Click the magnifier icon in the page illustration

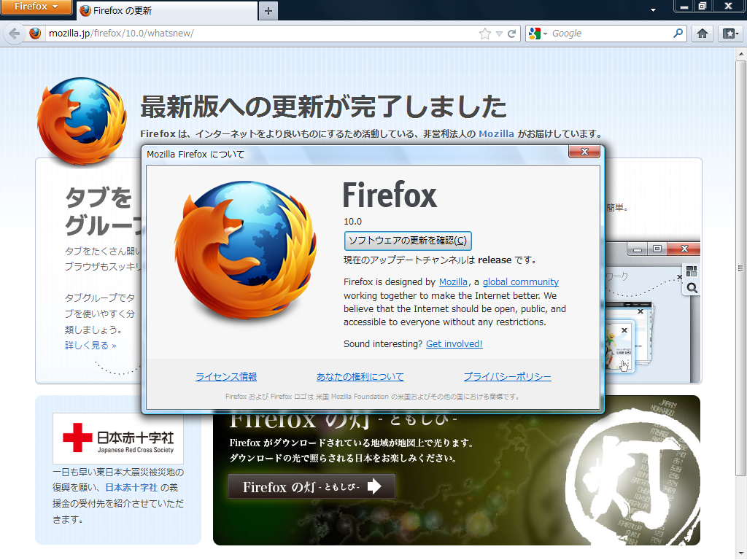(x=692, y=287)
